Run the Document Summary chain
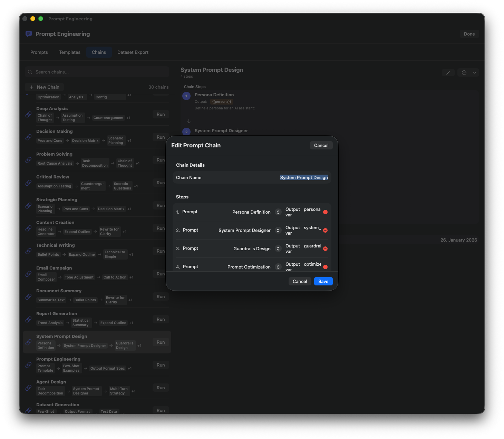 click(161, 297)
